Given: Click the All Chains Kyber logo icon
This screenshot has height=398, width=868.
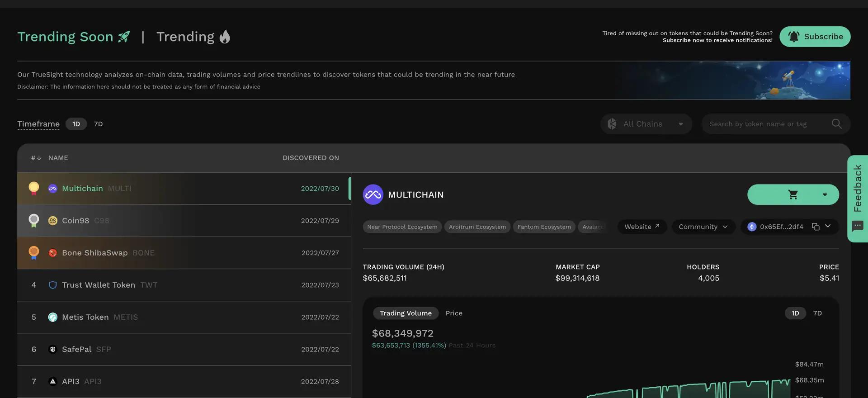Looking at the screenshot, I should tap(612, 124).
